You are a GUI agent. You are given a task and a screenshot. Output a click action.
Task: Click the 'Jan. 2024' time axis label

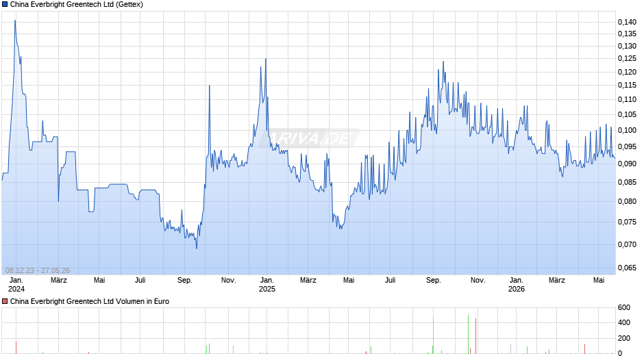click(x=16, y=285)
